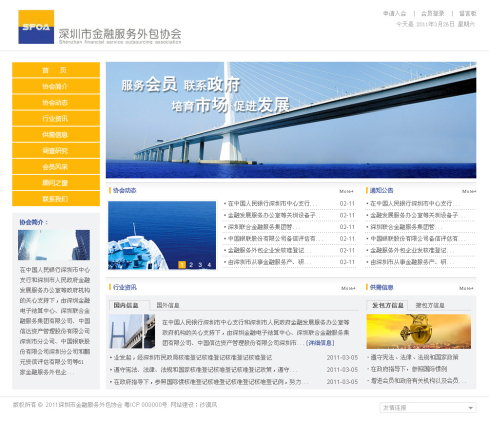Go to 联系我们 menu item
The image size is (489, 421).
pos(56,199)
